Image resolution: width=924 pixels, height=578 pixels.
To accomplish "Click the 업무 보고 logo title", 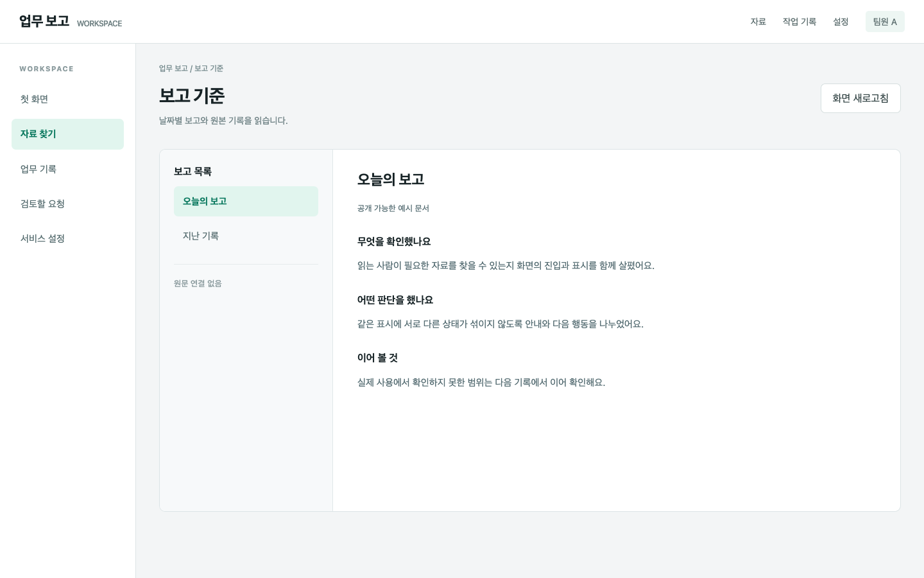I will pos(44,21).
